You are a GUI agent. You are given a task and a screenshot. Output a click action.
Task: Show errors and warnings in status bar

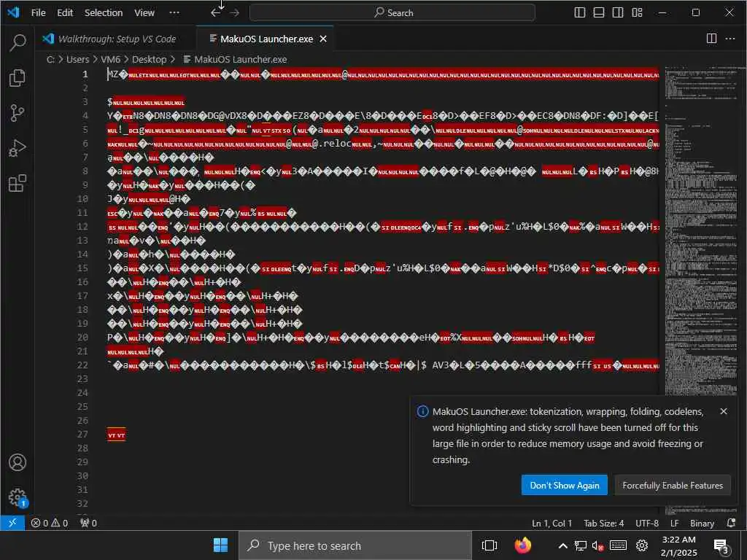pyautogui.click(x=50, y=523)
